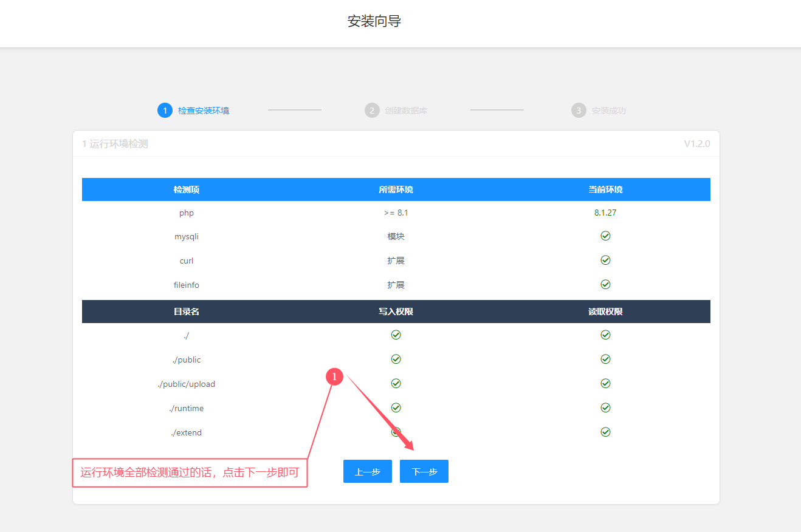801x532 pixels.
Task: Click the 1 运行环境检测 heading
Action: coord(115,144)
